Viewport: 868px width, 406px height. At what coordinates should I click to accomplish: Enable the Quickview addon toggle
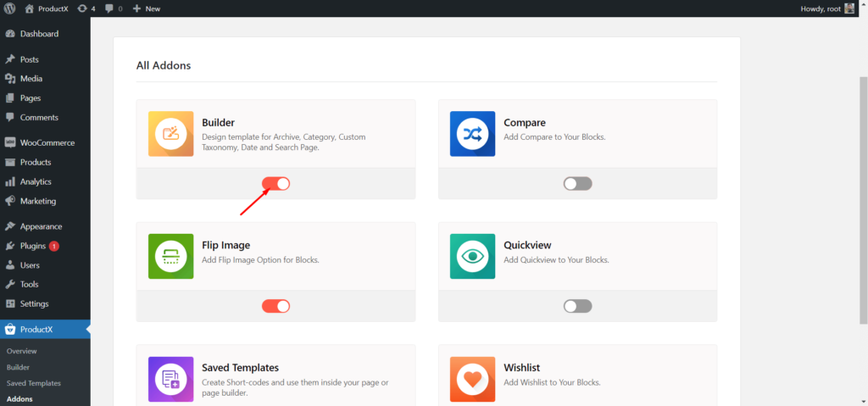[x=577, y=306]
